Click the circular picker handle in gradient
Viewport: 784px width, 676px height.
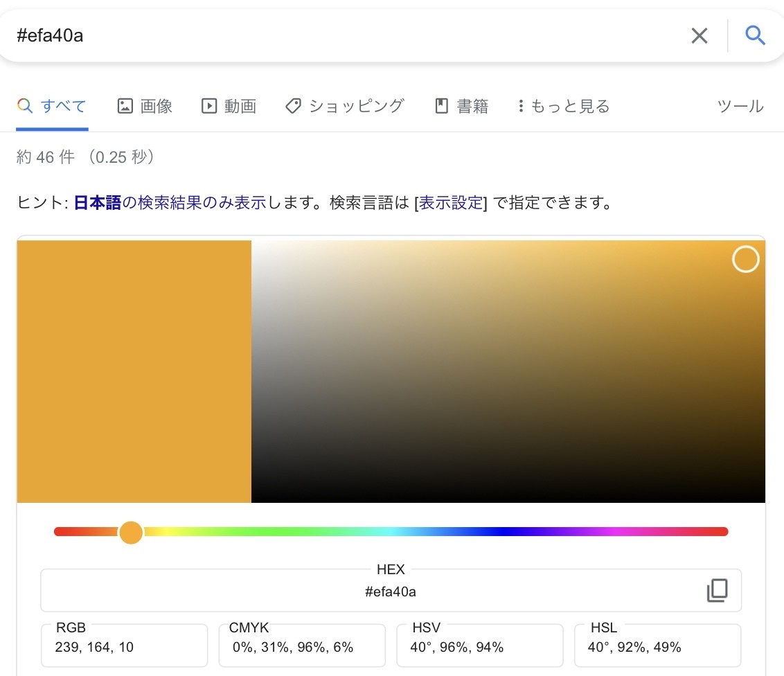pos(745,260)
